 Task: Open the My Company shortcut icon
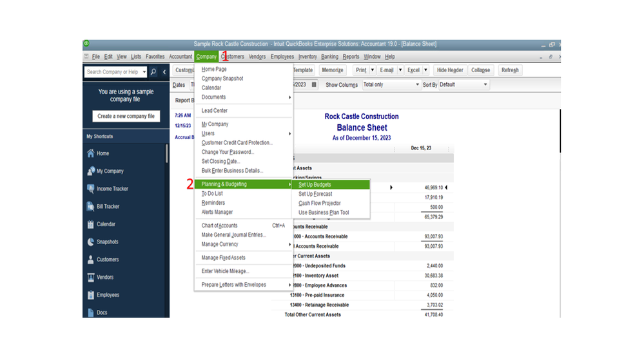coord(91,171)
